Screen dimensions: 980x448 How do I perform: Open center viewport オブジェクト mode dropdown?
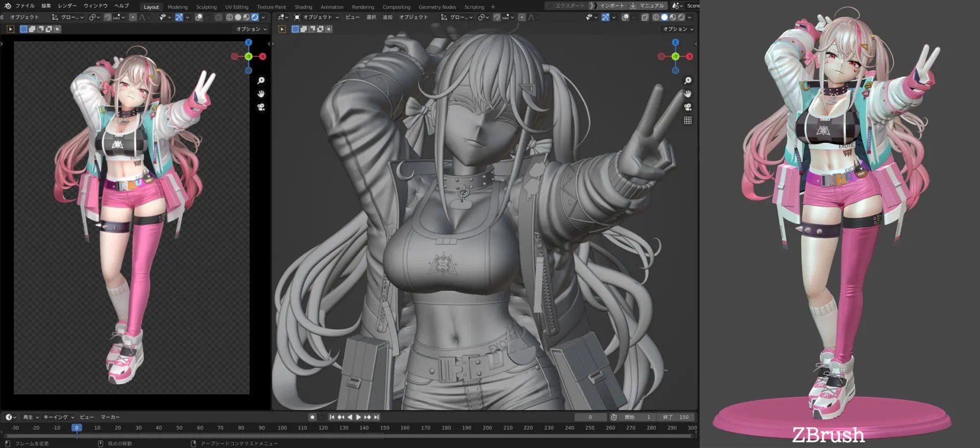[316, 17]
